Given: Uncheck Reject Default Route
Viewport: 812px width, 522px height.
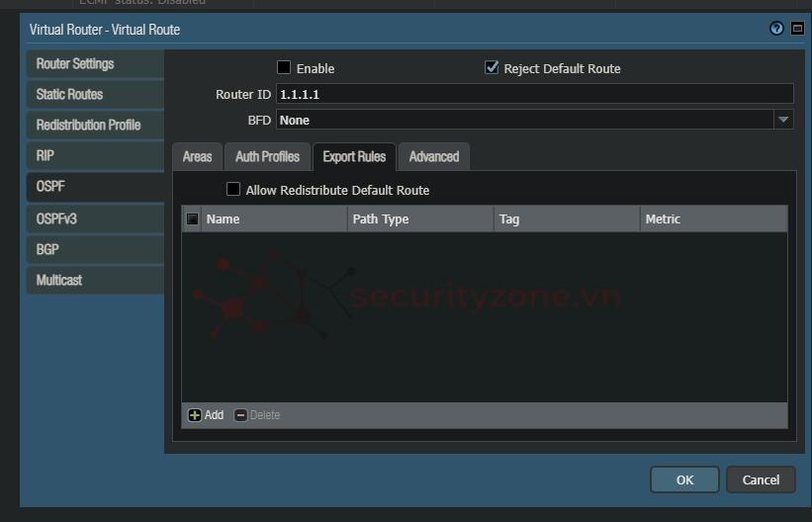Looking at the screenshot, I should pos(492,68).
